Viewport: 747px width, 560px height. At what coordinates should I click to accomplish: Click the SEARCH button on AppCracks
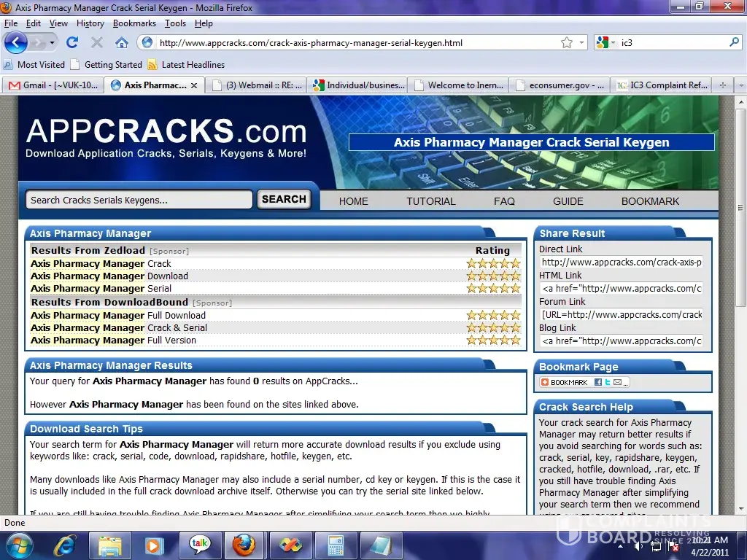284,199
